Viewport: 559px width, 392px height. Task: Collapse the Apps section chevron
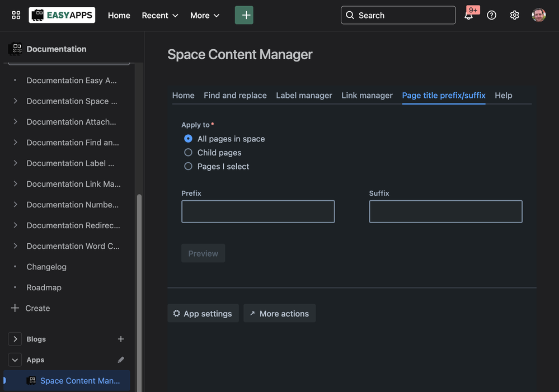15,360
